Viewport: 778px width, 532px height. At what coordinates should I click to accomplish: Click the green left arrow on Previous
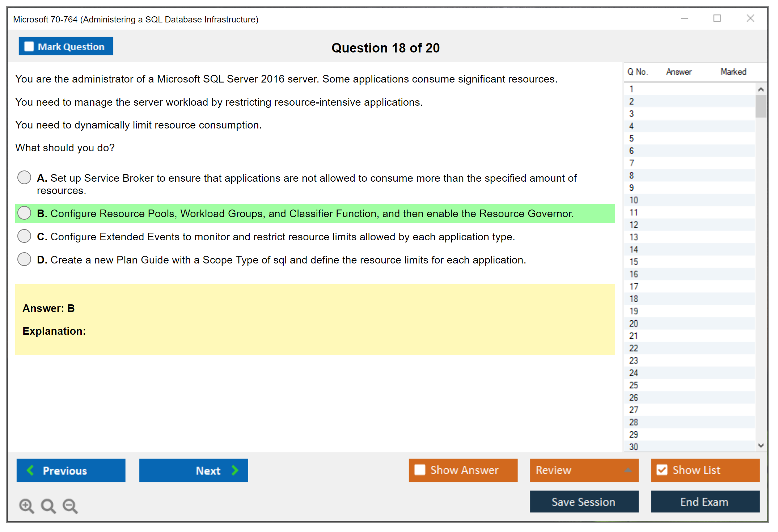point(30,470)
